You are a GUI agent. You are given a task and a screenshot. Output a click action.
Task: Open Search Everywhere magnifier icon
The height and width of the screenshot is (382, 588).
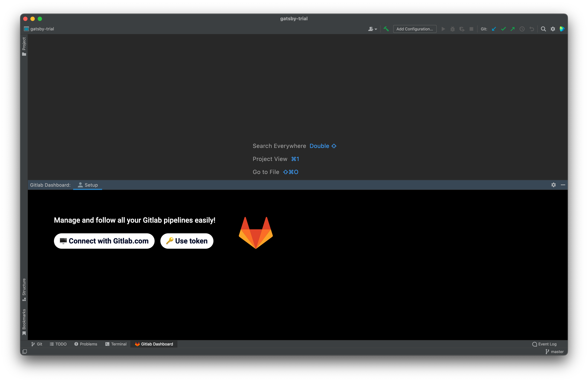tap(543, 29)
